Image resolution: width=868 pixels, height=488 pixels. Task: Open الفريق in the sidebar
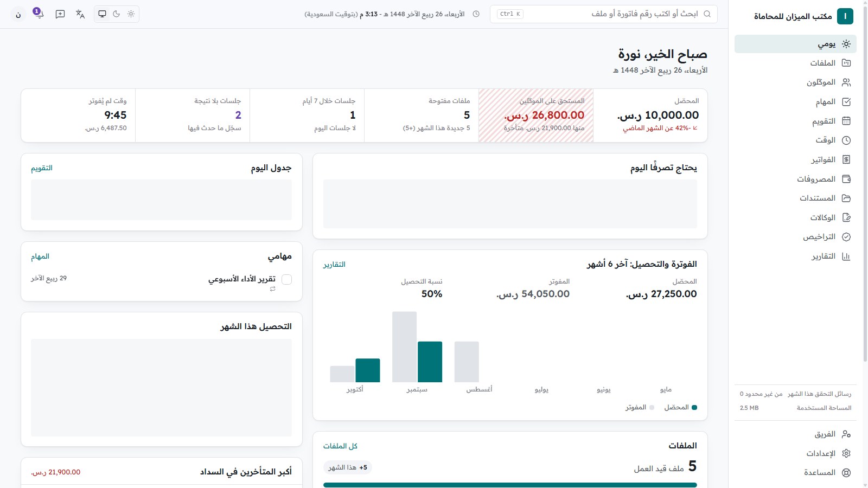[x=795, y=434]
